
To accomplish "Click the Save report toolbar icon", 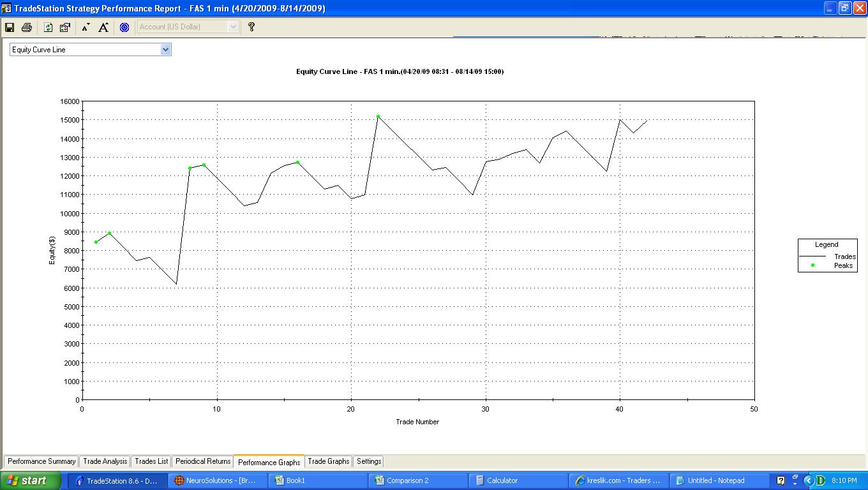I will (10, 27).
